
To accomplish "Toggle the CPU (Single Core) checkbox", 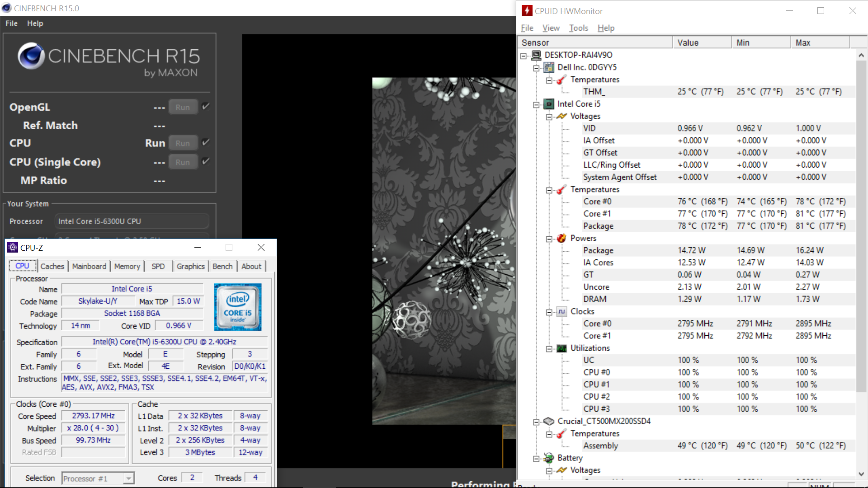I will 206,161.
